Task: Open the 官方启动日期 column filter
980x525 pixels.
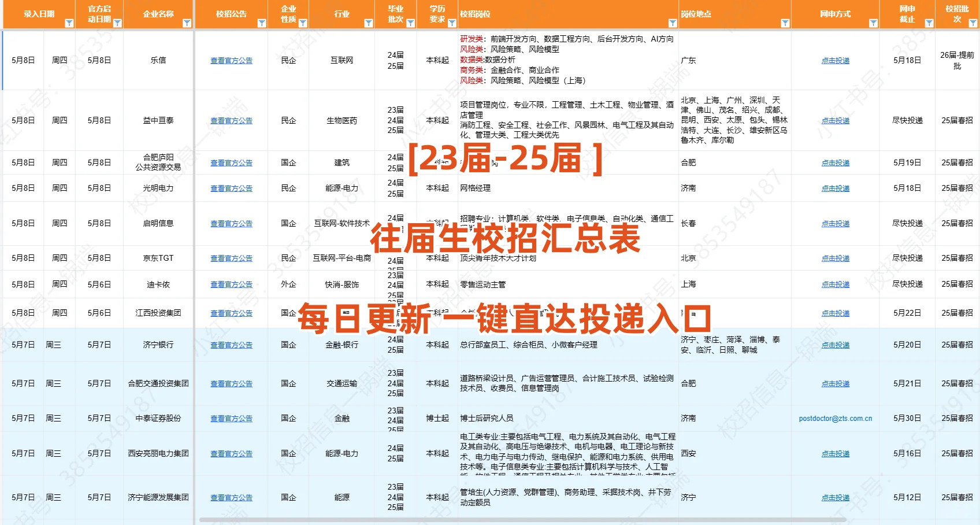Action: (x=117, y=23)
